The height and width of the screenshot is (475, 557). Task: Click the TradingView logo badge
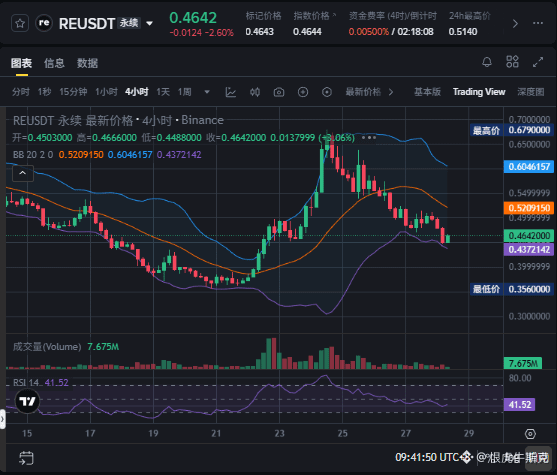click(27, 401)
